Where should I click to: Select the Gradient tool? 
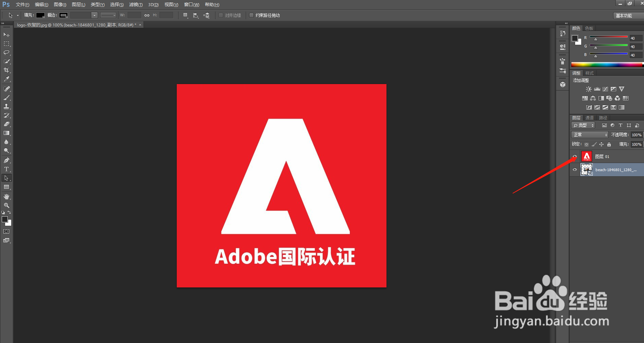6,133
